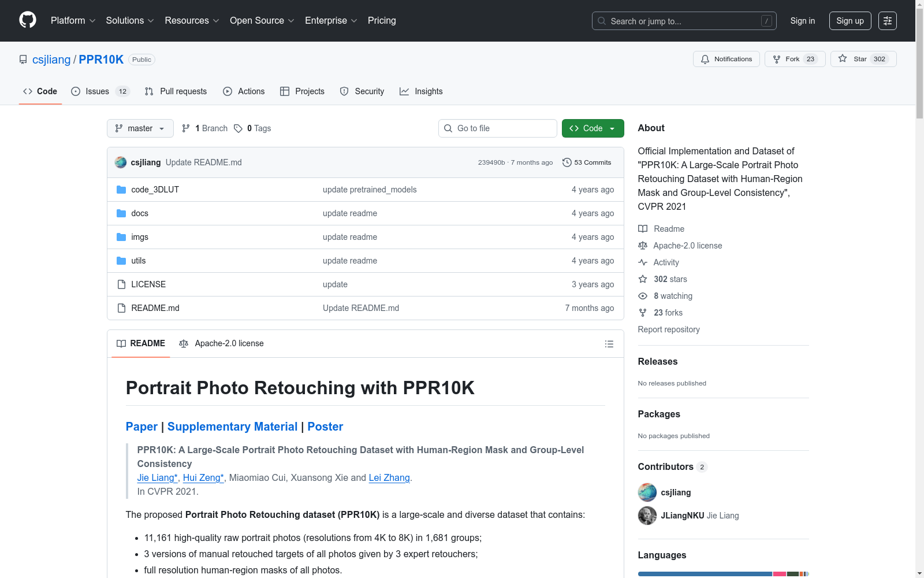The image size is (924, 578).
Task: Click the docs folder icon
Action: pos(121,213)
